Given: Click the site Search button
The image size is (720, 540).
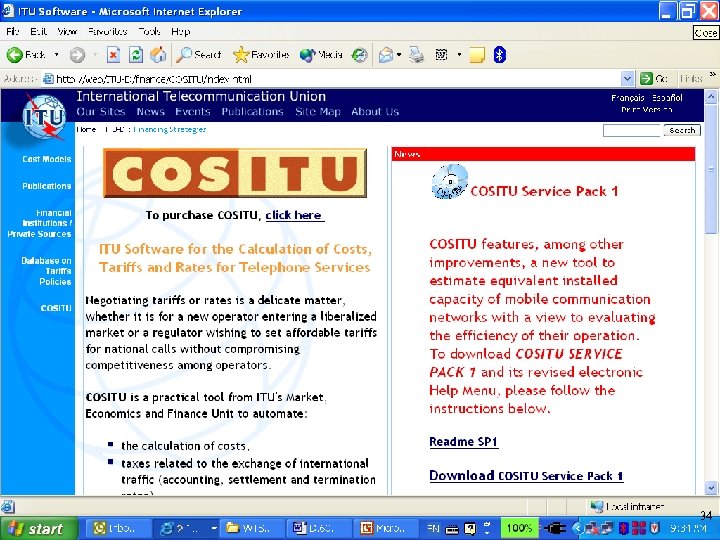Looking at the screenshot, I should [682, 130].
